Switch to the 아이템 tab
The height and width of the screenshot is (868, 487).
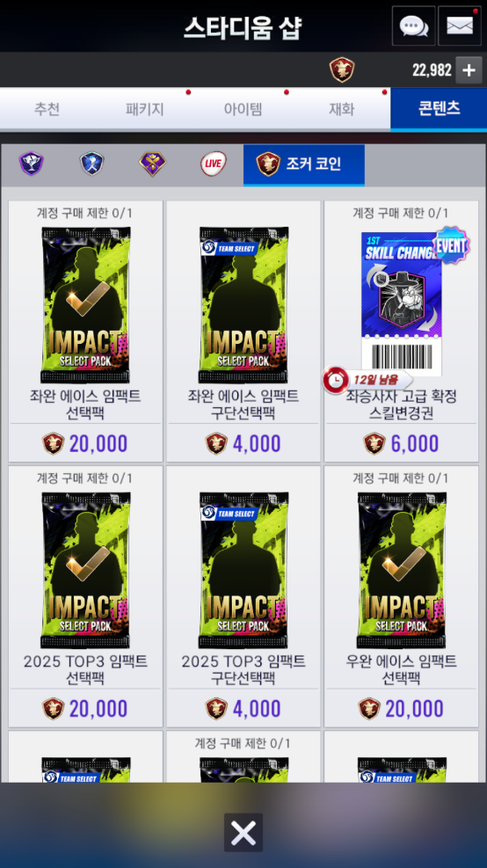pyautogui.click(x=243, y=109)
